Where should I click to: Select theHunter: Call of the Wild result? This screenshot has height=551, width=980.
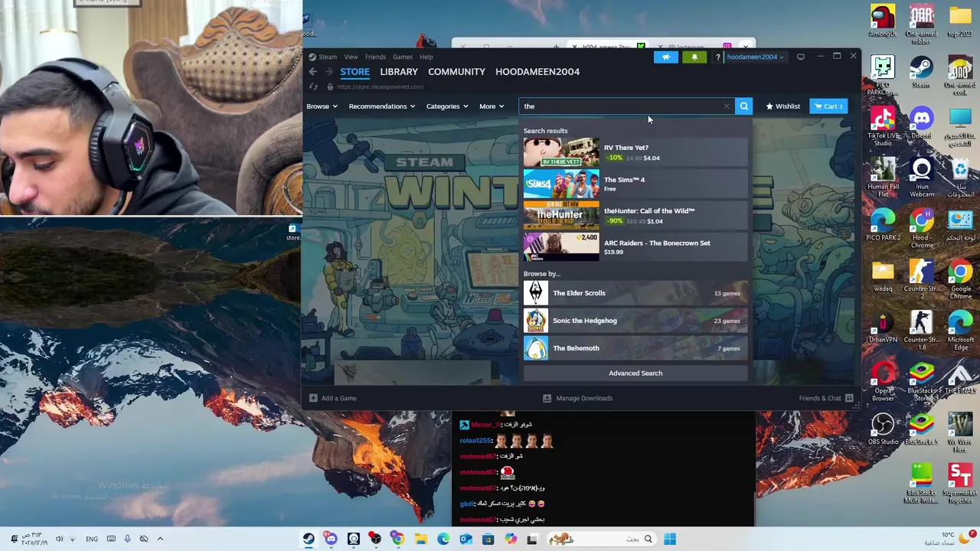coord(635,216)
